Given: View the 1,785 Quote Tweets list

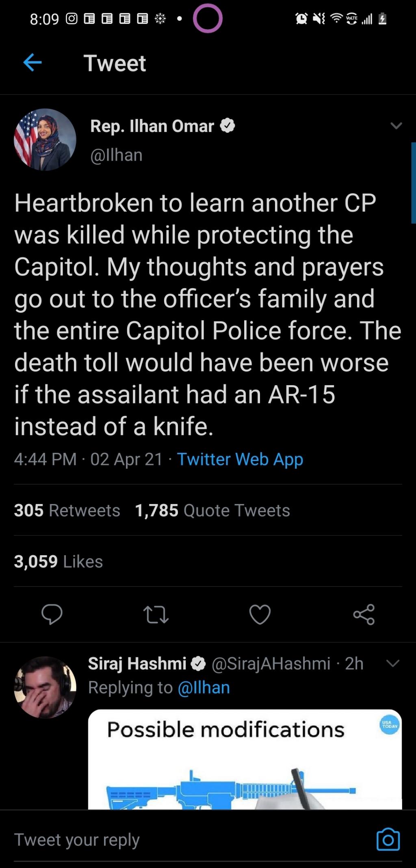Looking at the screenshot, I should click(212, 510).
